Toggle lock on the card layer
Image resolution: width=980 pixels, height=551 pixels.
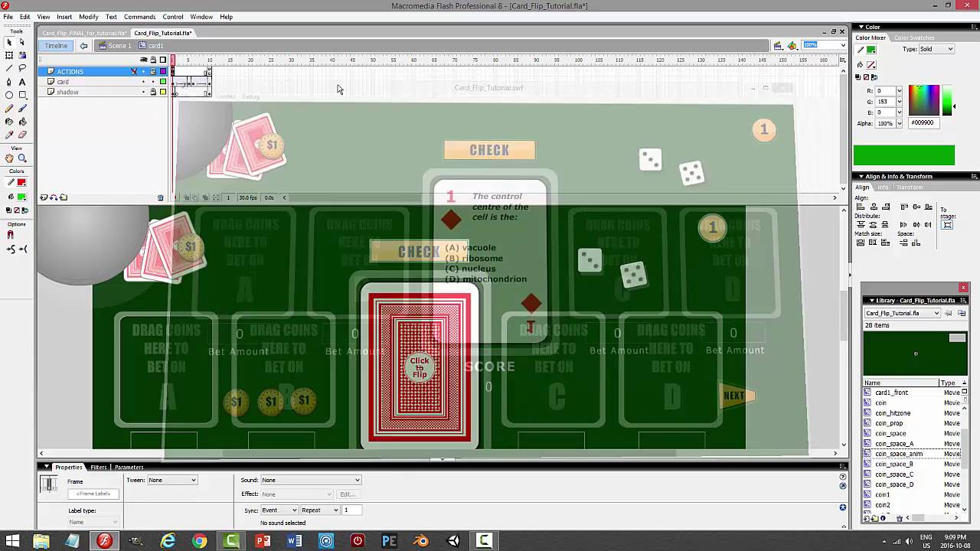coord(152,82)
